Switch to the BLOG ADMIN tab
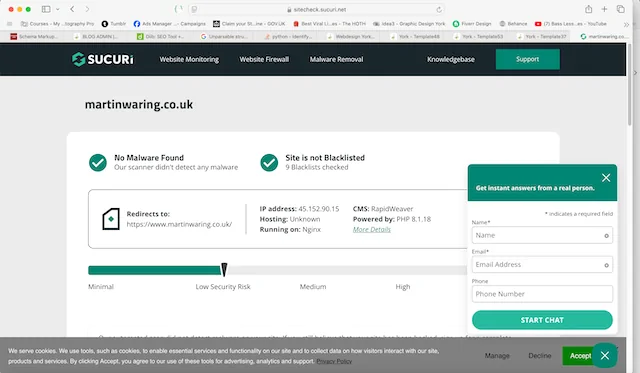 click(96, 37)
